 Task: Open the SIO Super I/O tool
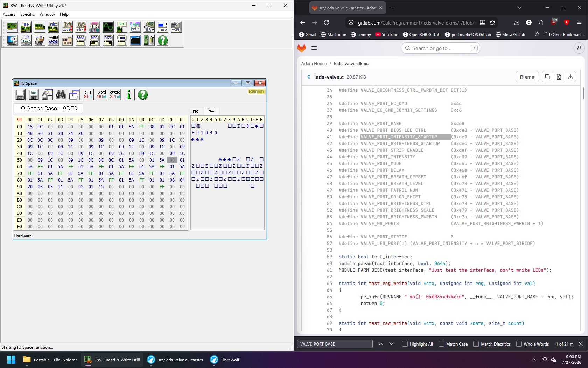[94, 27]
